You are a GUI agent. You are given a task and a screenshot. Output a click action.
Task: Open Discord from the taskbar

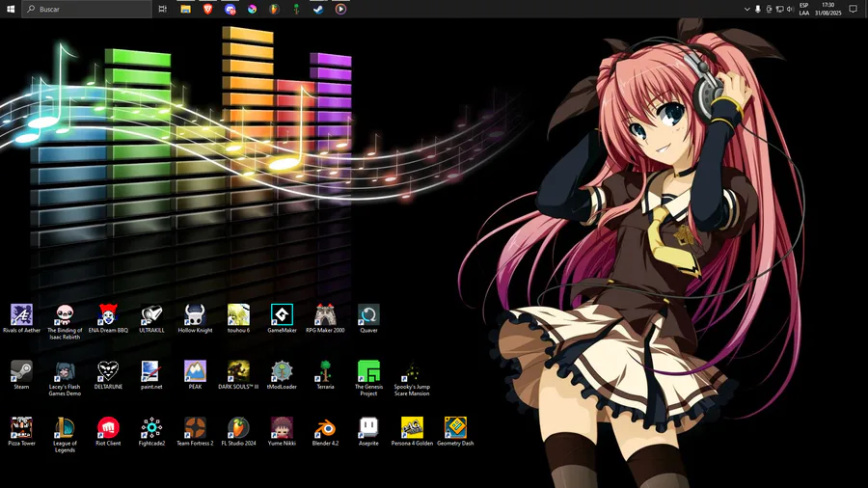coord(230,9)
